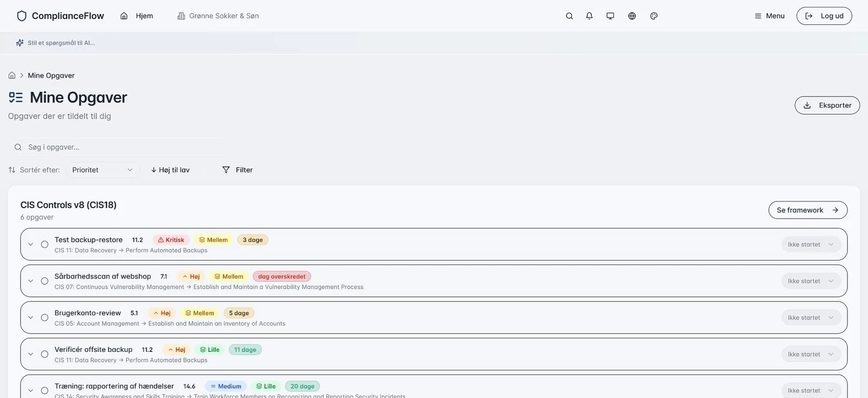Click the ComplianceFlow shield logo
The image size is (868, 398).
pyautogui.click(x=22, y=16)
